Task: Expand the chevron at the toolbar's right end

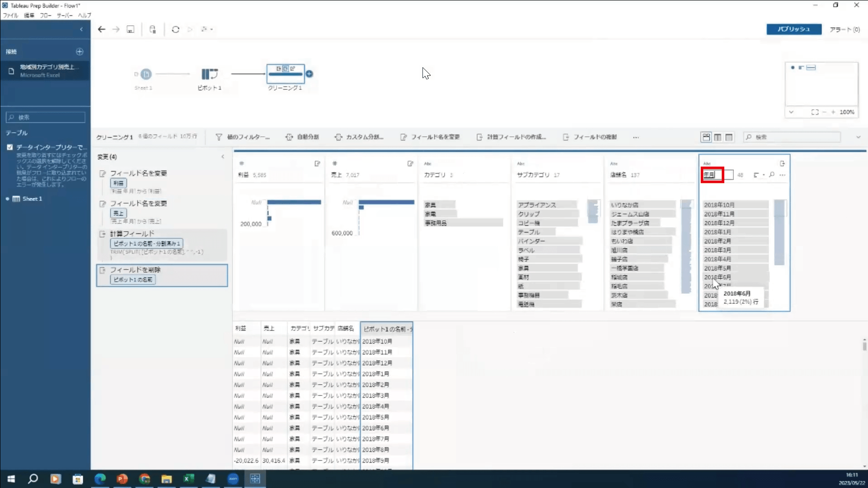Action: click(x=858, y=137)
